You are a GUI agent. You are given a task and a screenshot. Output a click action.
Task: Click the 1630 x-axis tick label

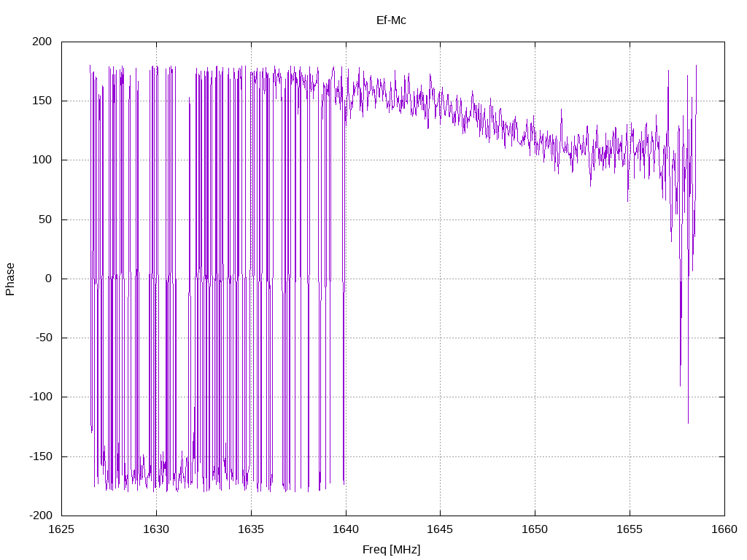pyautogui.click(x=156, y=529)
